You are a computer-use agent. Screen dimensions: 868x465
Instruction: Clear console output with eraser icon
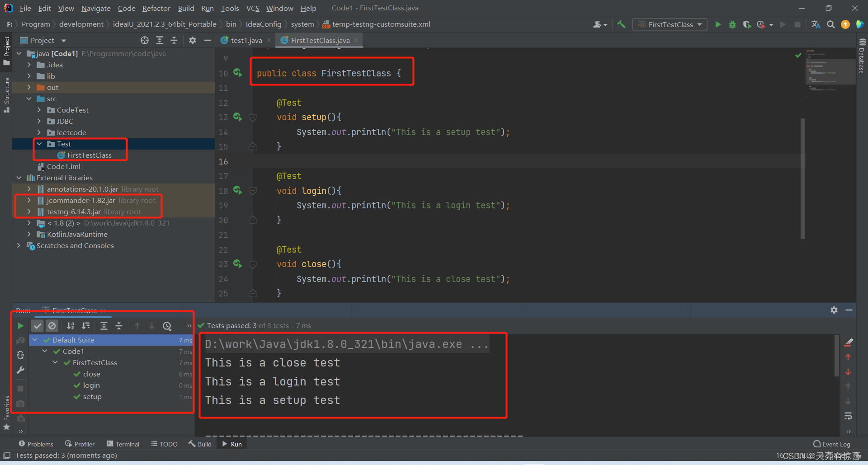pos(849,343)
